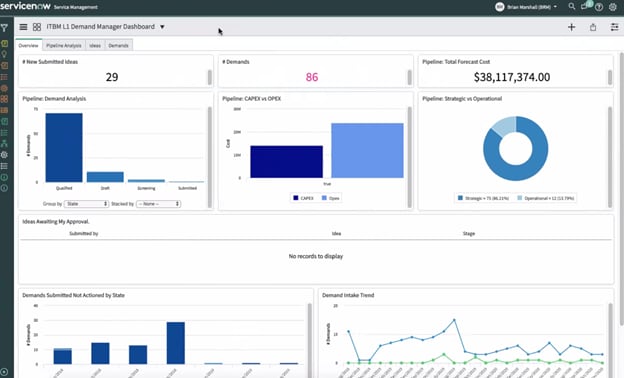Open system settings gear in header
The height and width of the screenshot is (378, 624).
tap(613, 7)
